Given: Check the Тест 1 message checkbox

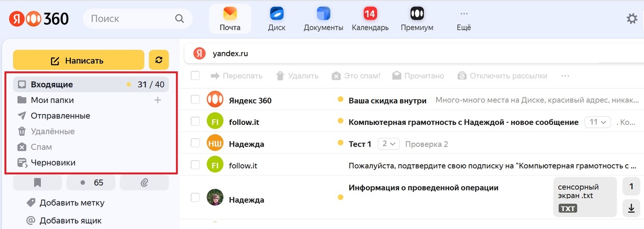Looking at the screenshot, I should tap(195, 143).
